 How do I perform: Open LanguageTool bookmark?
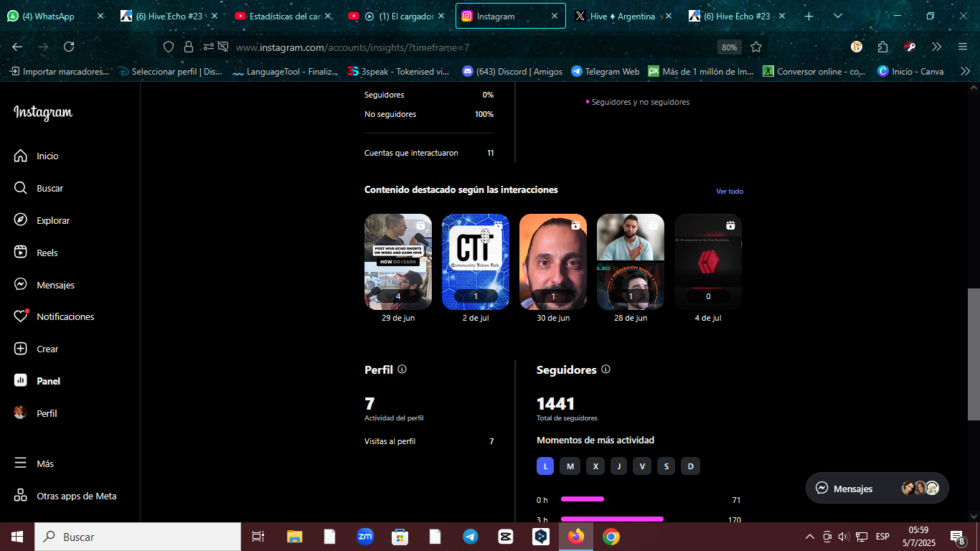point(286,71)
